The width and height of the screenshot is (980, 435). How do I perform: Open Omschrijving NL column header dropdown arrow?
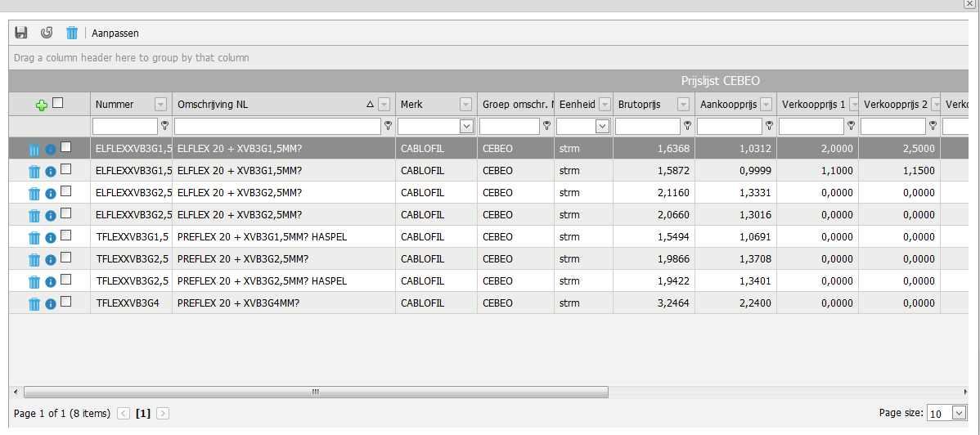384,105
